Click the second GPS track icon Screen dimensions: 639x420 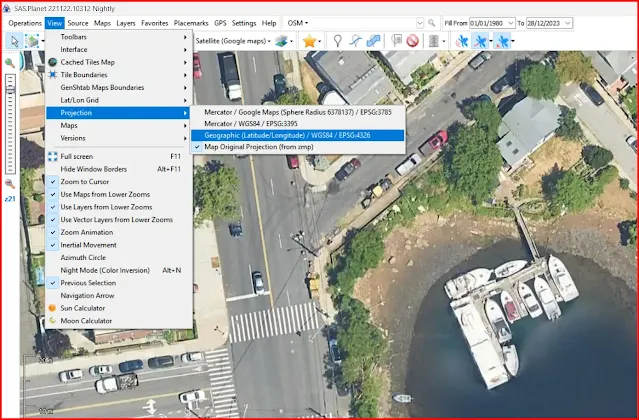coord(480,41)
